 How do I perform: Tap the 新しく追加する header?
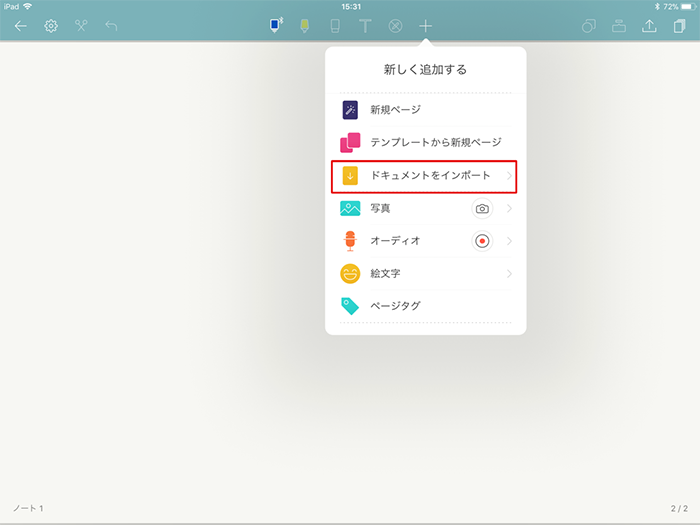[x=425, y=70]
